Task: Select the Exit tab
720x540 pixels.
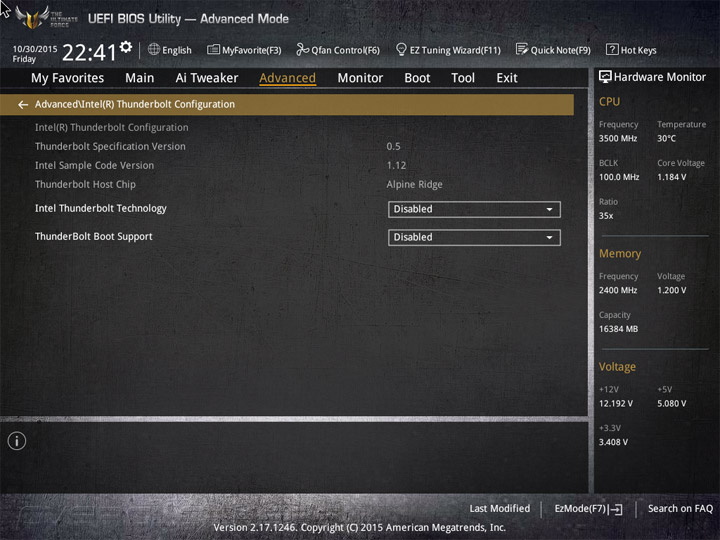Action: click(506, 78)
